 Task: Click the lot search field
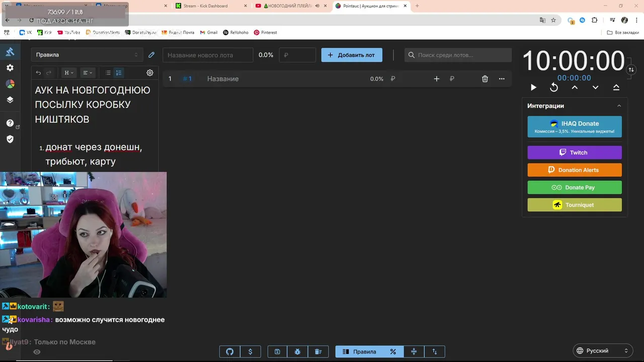coord(458,55)
